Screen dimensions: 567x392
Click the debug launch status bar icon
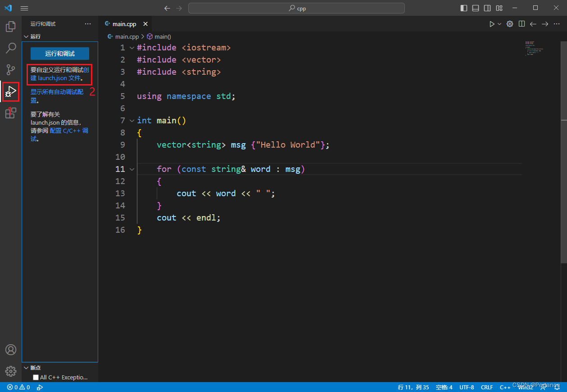tap(40, 387)
